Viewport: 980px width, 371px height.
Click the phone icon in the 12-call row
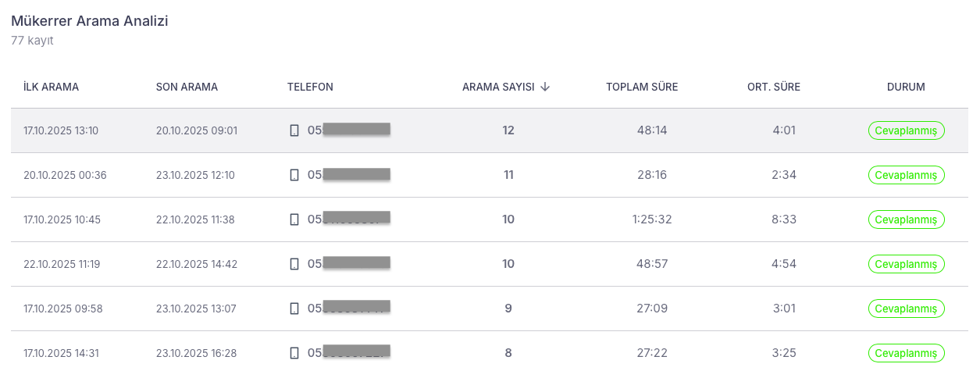tap(294, 130)
